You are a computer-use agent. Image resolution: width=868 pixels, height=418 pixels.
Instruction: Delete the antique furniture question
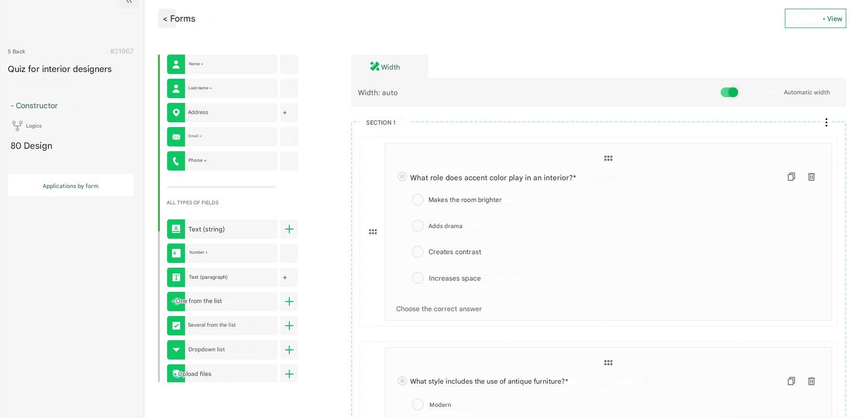point(811,381)
